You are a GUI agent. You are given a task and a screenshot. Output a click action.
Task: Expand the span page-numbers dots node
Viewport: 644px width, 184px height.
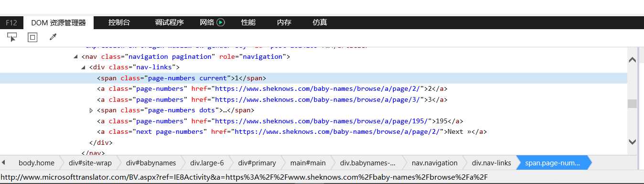(91, 110)
